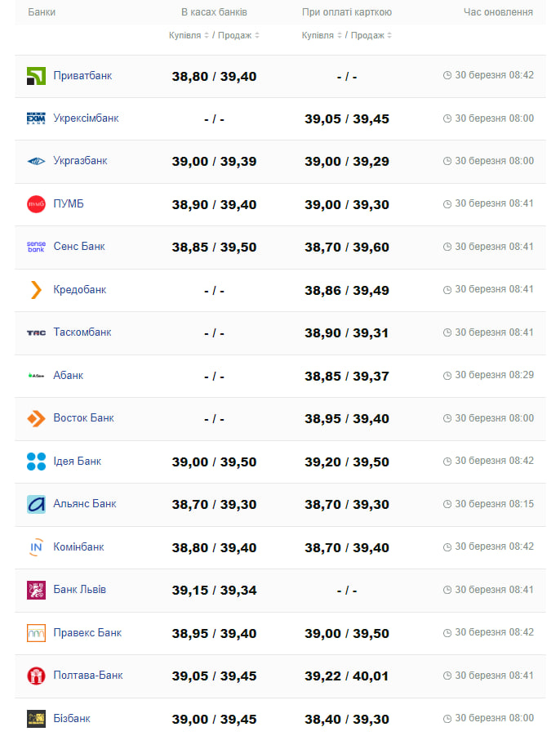Open the Таскомбанк bank link
Screen dimensions: 560x736
coord(82,332)
